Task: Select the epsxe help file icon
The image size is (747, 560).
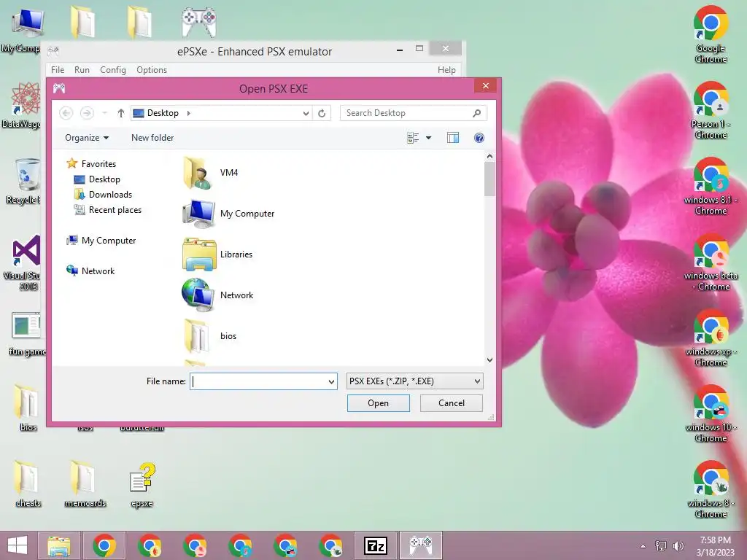Action: 142,484
